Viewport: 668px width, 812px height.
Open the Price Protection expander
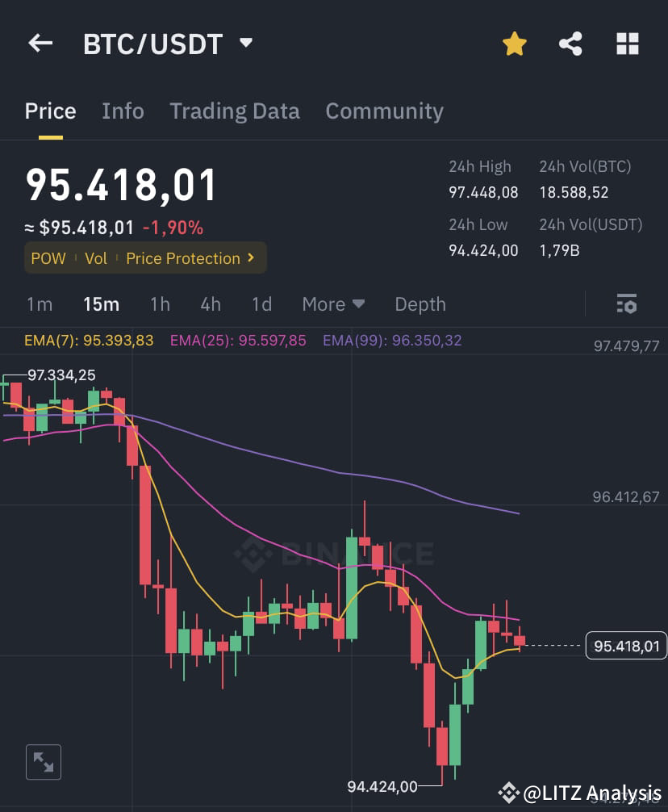[x=191, y=258]
